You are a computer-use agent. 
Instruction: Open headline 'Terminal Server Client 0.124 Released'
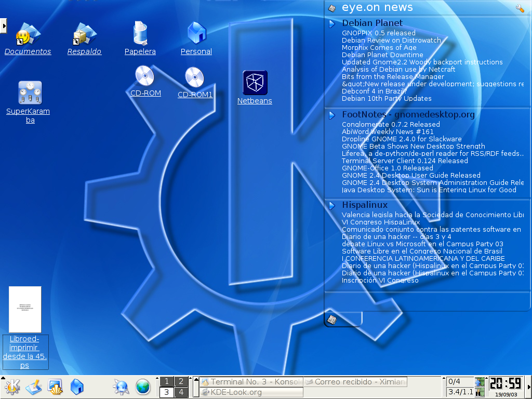coord(405,161)
